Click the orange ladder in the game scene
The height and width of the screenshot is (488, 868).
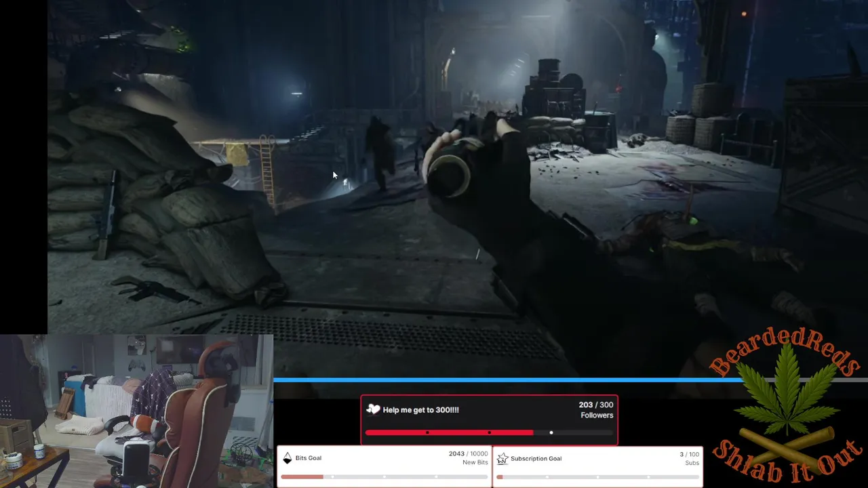tap(268, 171)
